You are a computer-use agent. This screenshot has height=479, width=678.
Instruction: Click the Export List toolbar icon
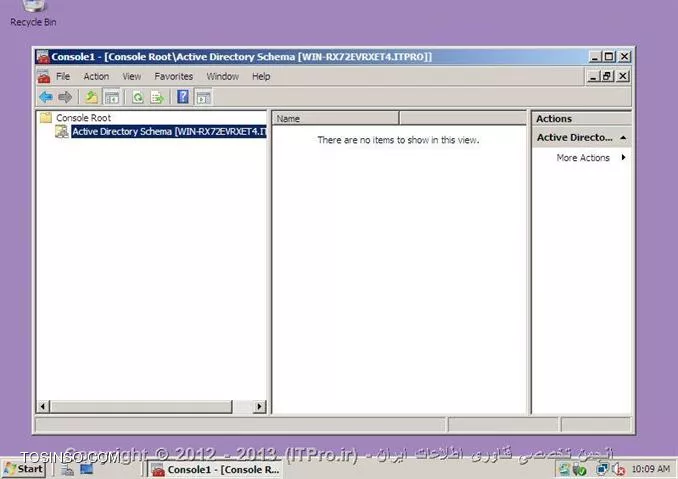157,97
